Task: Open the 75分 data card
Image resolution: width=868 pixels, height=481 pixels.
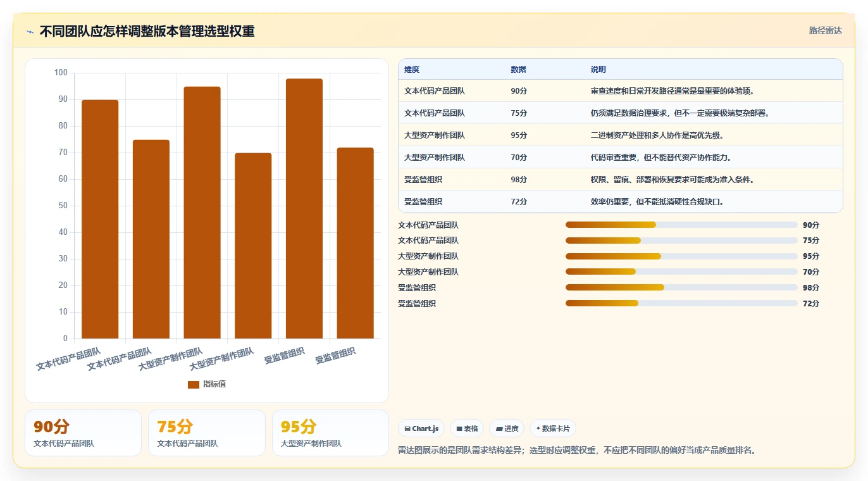Action: coord(207,433)
